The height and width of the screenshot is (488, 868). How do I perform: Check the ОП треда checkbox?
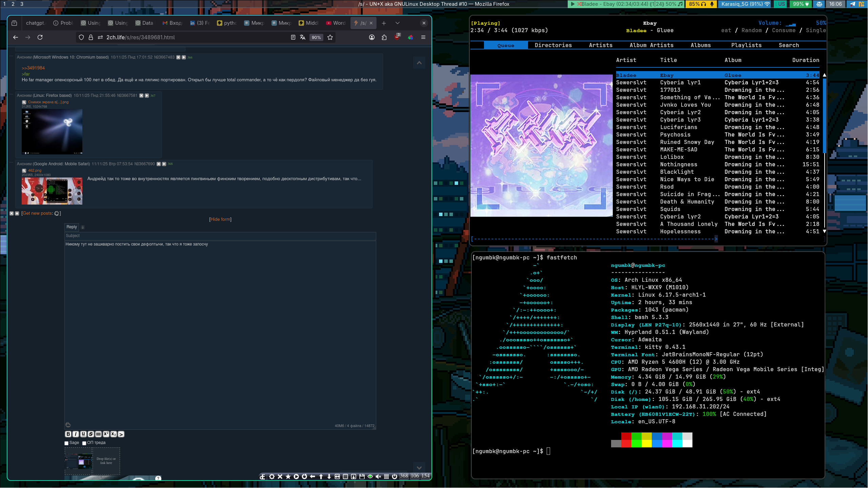coord(84,443)
